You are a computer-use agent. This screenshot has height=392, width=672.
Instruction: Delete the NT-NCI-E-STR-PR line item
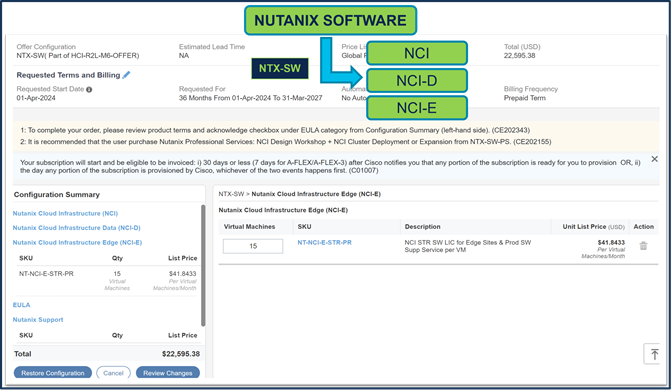643,246
